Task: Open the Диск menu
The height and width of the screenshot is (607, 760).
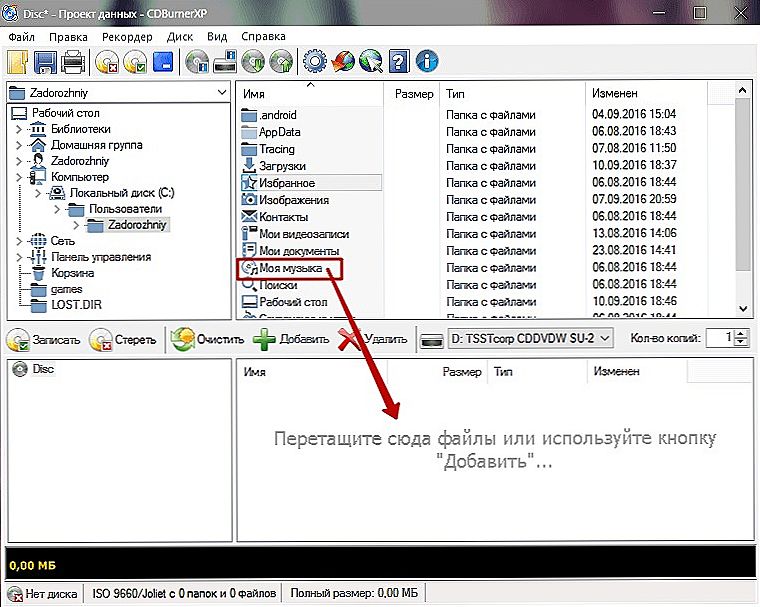Action: tap(180, 37)
